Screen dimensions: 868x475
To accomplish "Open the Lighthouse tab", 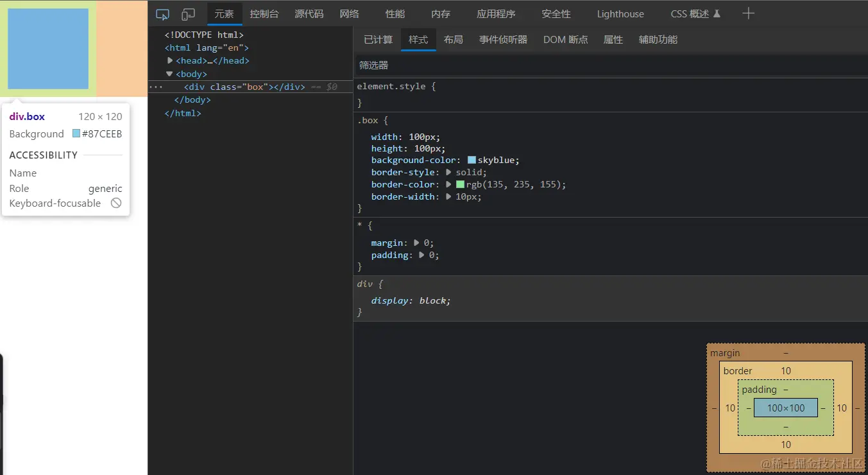I will (x=620, y=14).
